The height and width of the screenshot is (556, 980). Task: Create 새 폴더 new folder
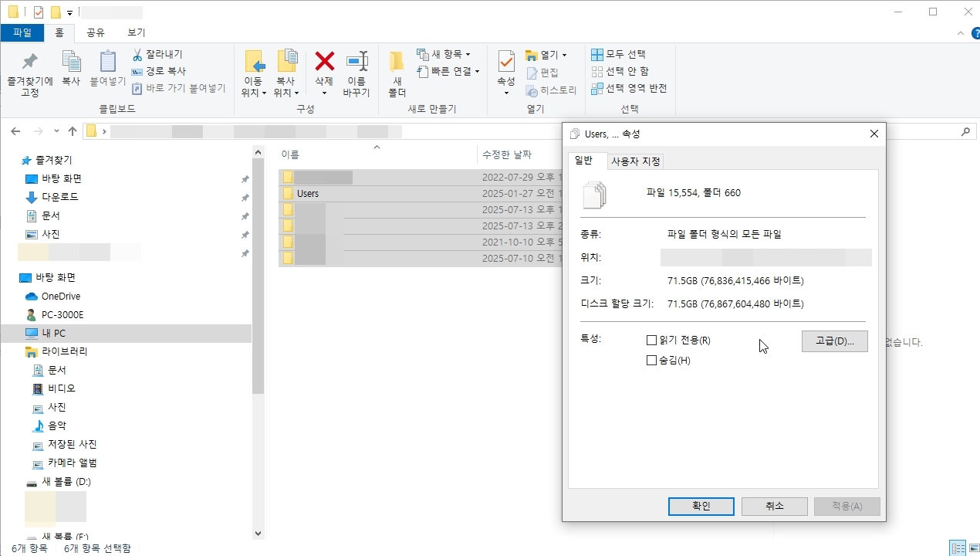pyautogui.click(x=397, y=74)
